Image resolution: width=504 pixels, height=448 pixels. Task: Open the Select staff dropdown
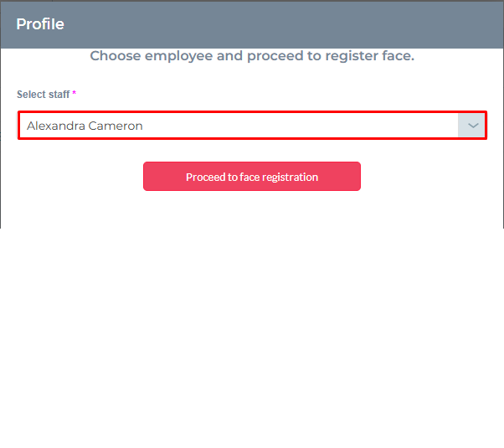251,126
